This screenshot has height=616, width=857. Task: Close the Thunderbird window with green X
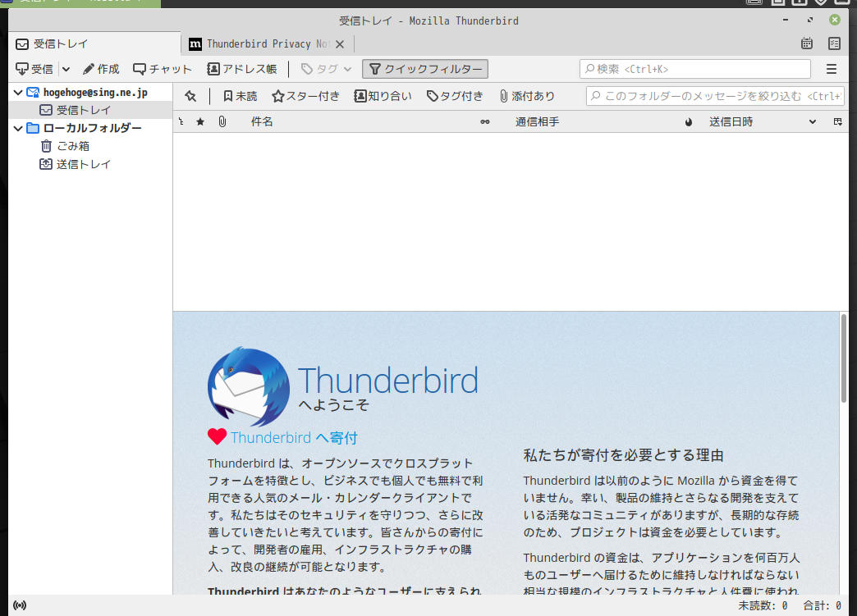(x=835, y=20)
